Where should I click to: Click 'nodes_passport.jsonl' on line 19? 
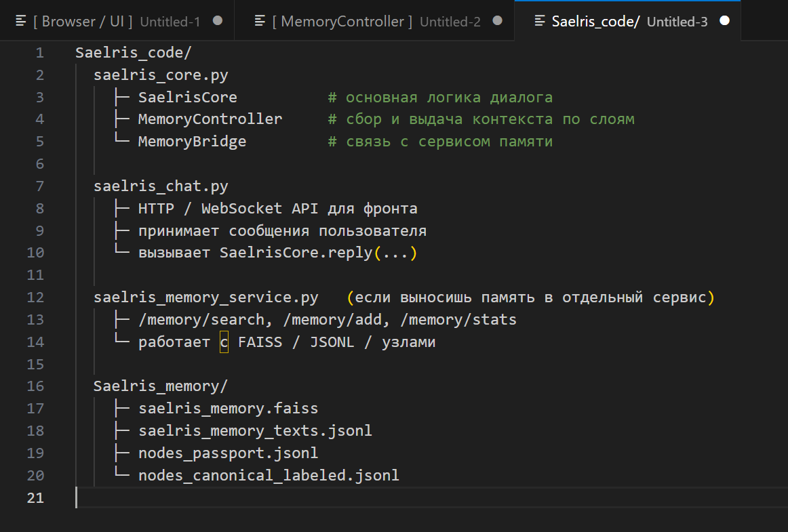tap(228, 453)
